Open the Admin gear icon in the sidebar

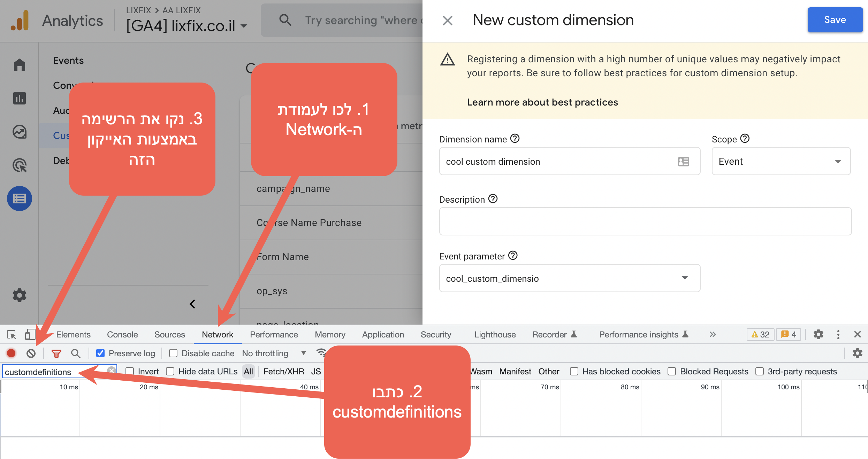click(x=20, y=295)
